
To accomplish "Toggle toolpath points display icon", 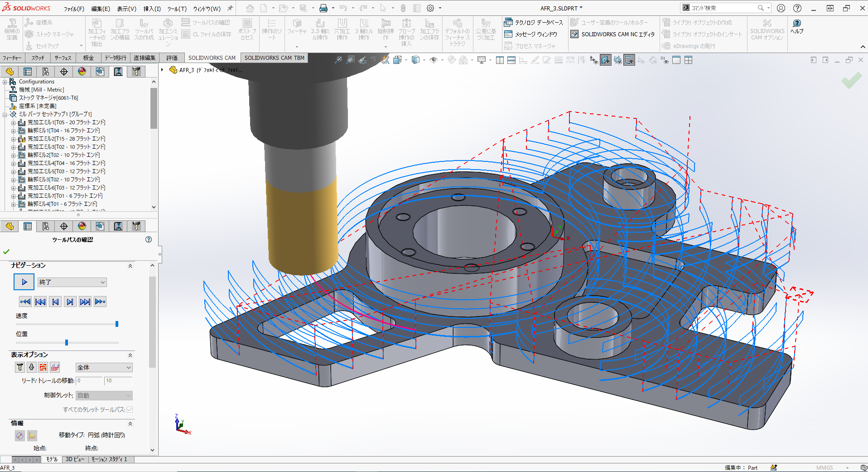I will point(55,367).
